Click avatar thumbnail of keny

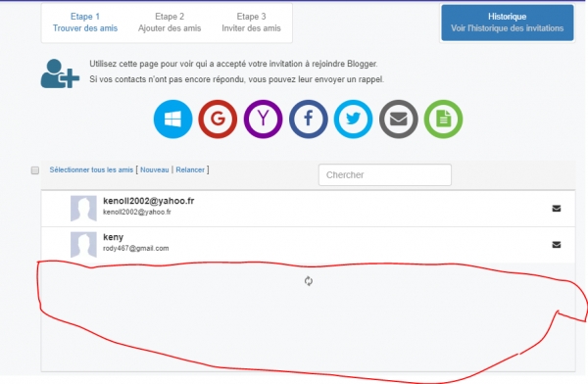(x=83, y=245)
